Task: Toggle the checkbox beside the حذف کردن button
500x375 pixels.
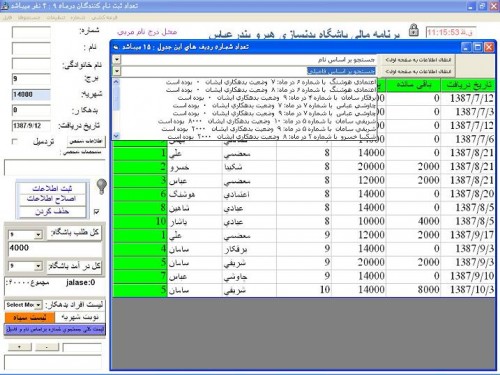Action: (x=97, y=211)
